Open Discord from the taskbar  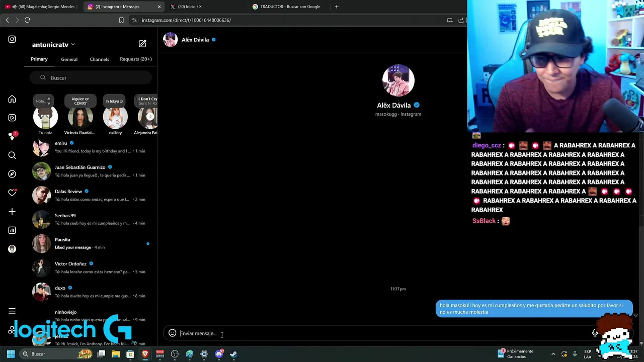coord(219,354)
